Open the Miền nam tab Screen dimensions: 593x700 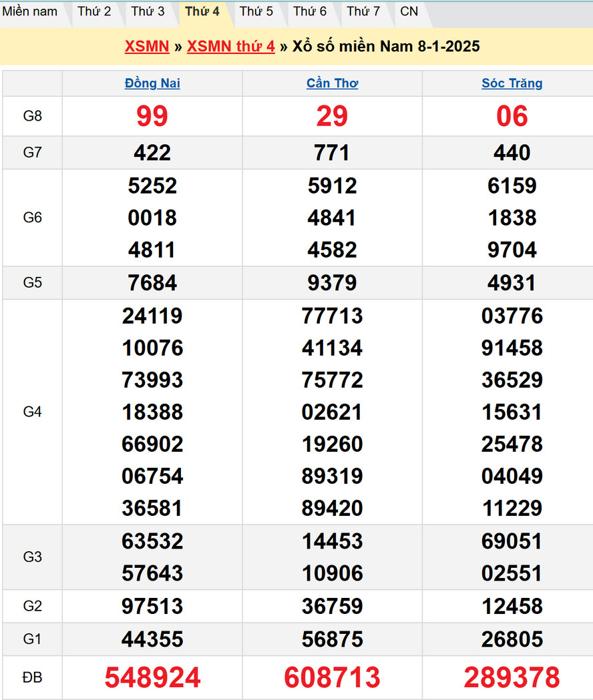(x=30, y=11)
